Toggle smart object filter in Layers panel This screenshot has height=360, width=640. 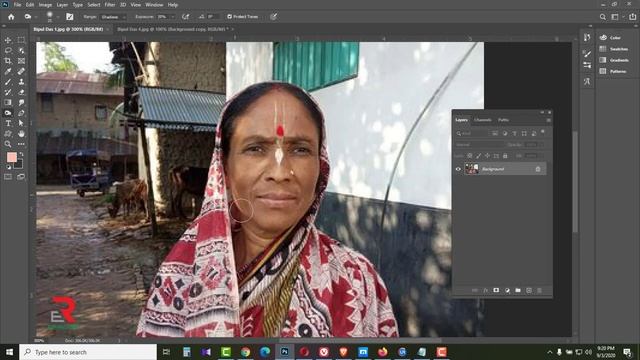click(x=534, y=133)
